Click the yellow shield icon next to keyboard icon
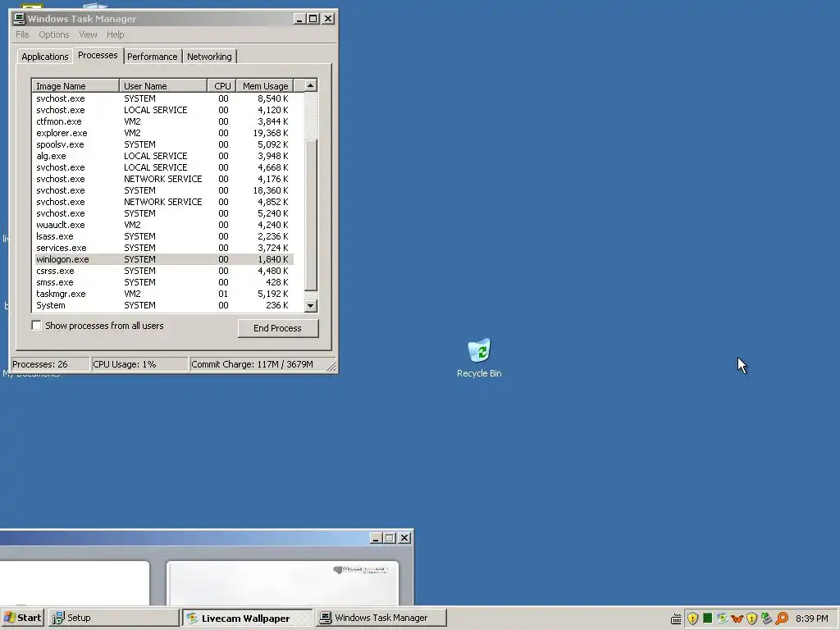 point(692,619)
